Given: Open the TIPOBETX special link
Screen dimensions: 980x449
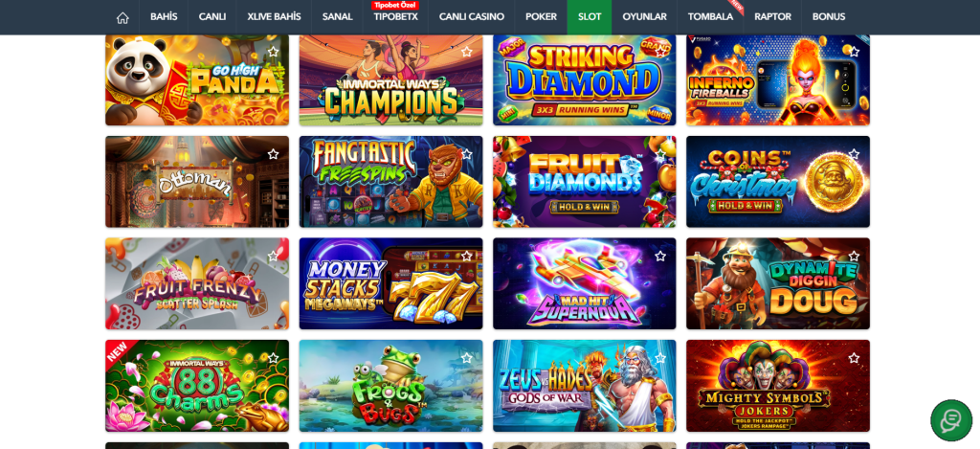Looking at the screenshot, I should pyautogui.click(x=395, y=17).
